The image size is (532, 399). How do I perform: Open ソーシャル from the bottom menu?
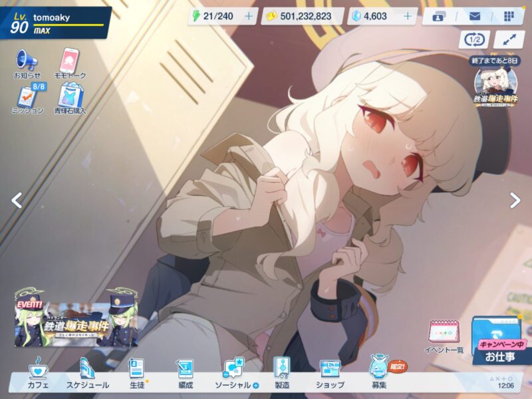click(237, 374)
